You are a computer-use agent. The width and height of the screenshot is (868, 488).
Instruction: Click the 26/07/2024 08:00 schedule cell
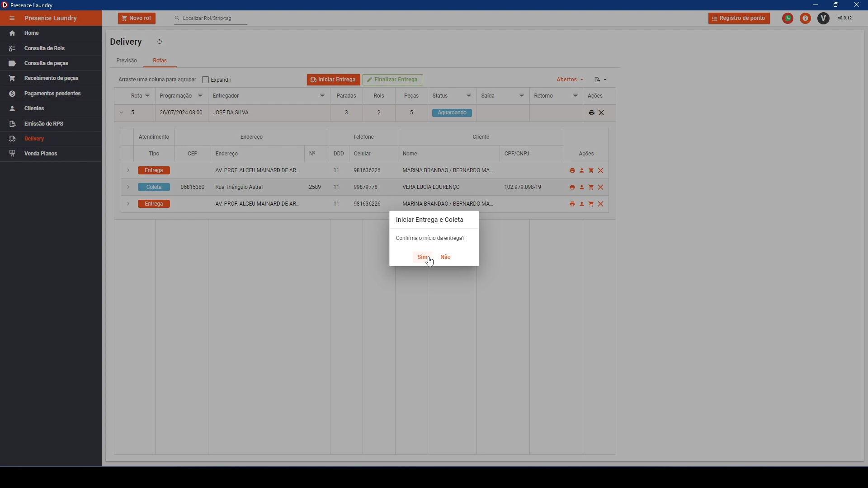[181, 113]
